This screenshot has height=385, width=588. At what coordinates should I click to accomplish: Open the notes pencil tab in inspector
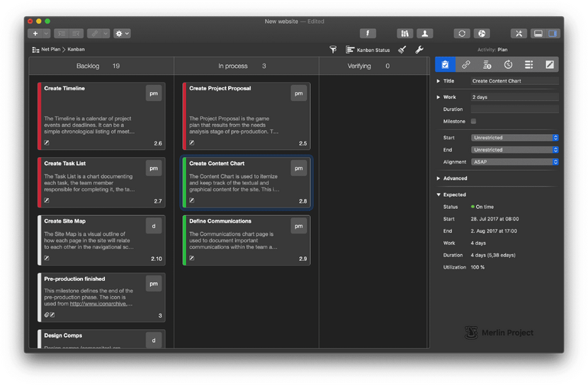549,65
